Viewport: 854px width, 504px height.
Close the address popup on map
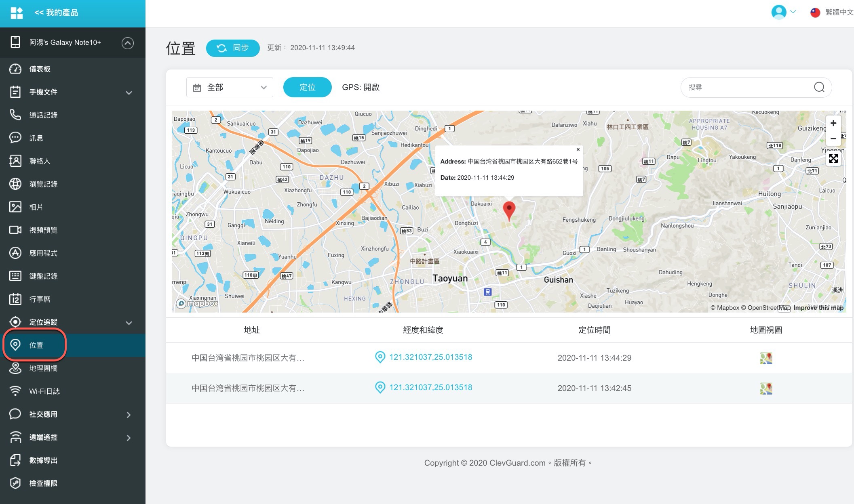(x=578, y=149)
